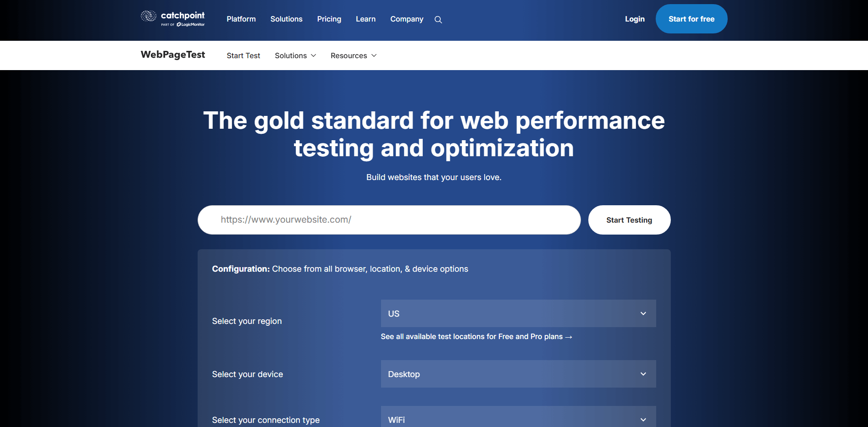Open the Company menu
The height and width of the screenshot is (427, 868).
[406, 19]
